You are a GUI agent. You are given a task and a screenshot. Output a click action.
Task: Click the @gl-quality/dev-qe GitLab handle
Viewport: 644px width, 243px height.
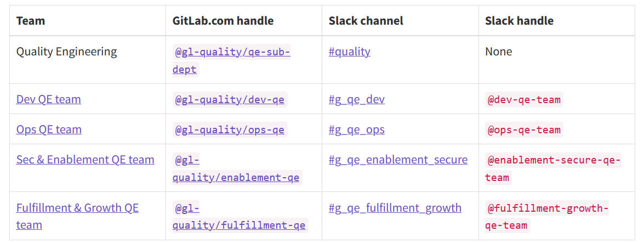coord(230,99)
